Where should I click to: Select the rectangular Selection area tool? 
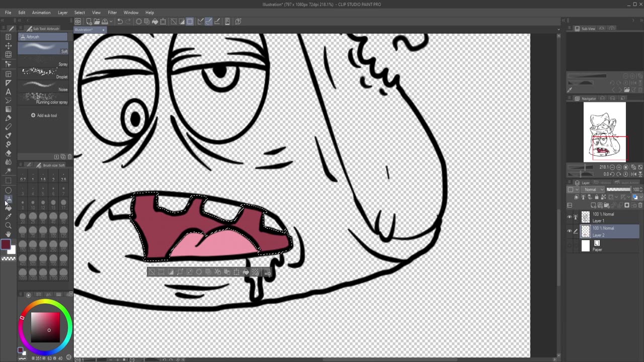click(x=9, y=181)
